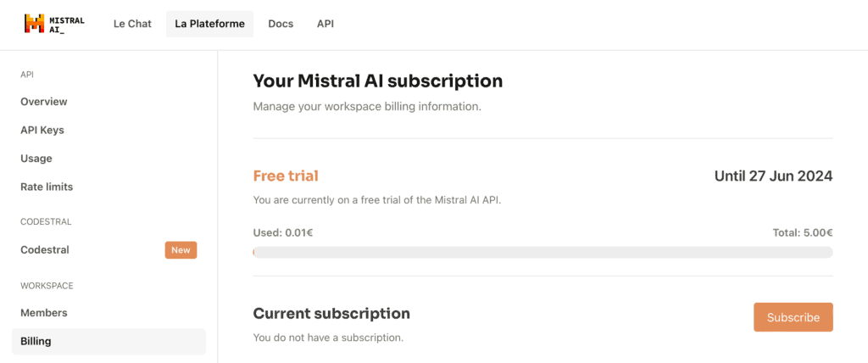
Task: Click the Free trial heading
Action: [286, 176]
